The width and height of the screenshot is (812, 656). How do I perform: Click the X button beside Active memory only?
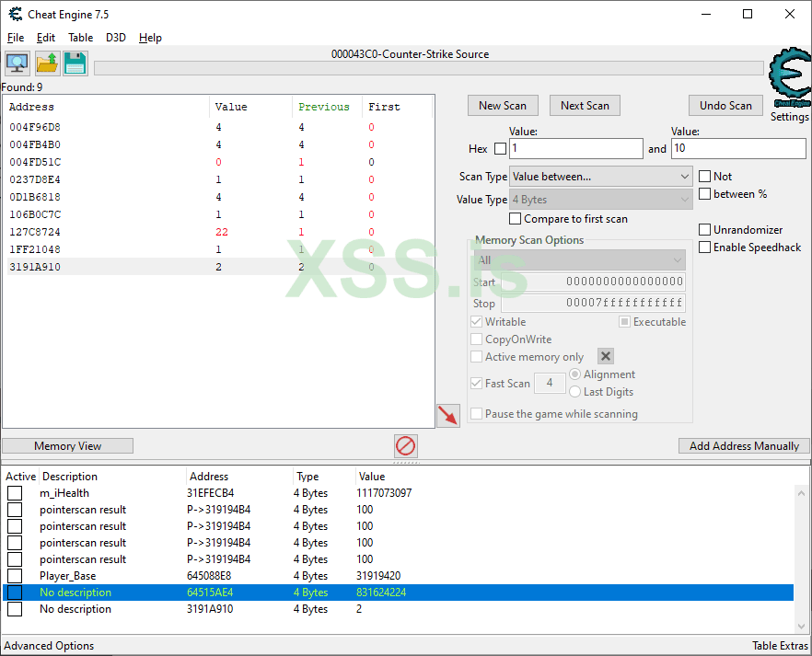606,356
